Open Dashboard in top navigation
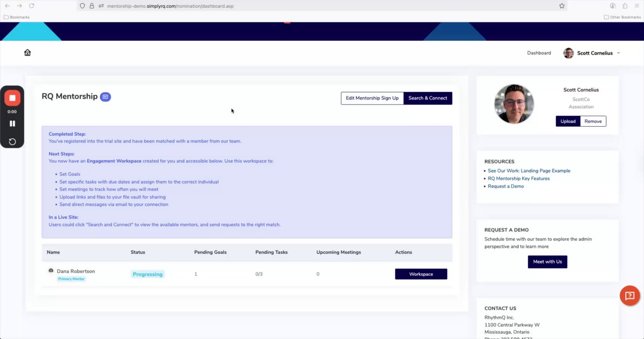The height and width of the screenshot is (339, 644). click(539, 53)
